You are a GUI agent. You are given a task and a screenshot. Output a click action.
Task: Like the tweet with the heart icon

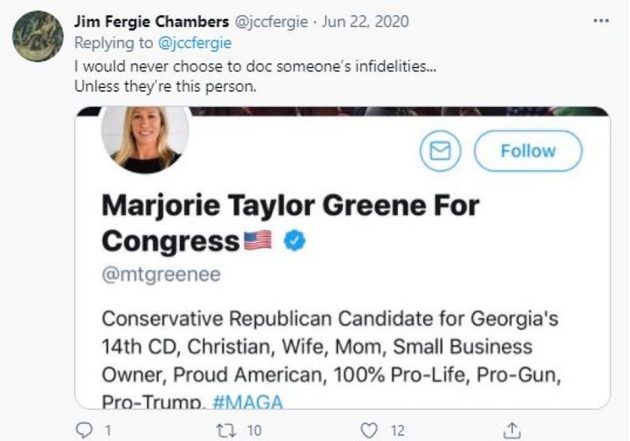[368, 429]
